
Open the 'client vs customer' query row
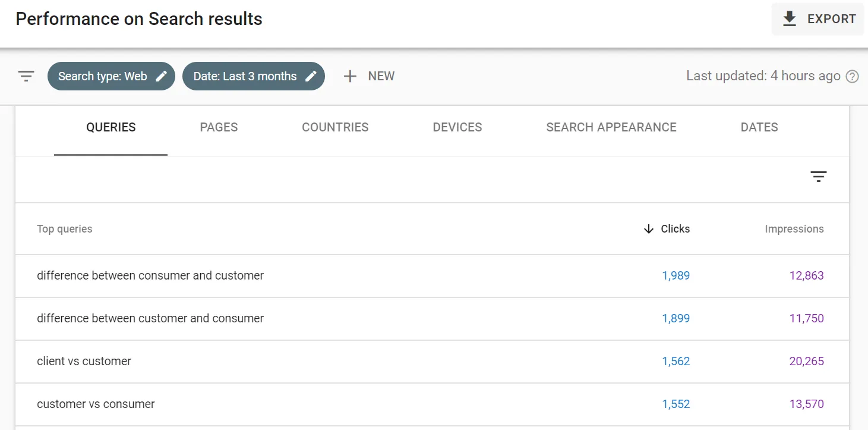tap(84, 361)
